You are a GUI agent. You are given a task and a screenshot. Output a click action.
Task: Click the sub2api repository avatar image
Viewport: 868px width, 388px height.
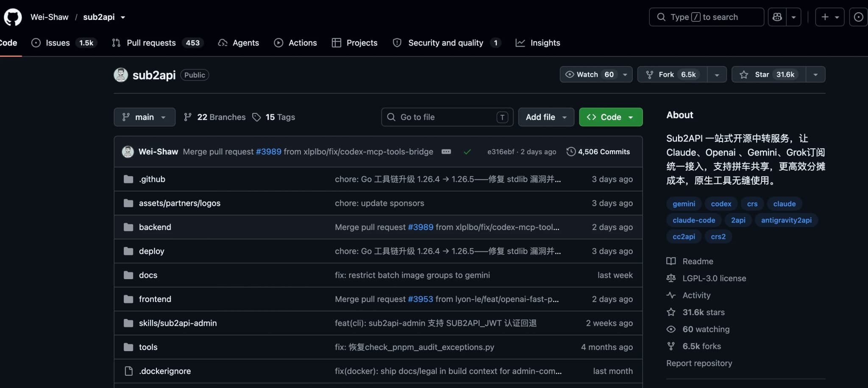click(x=121, y=75)
